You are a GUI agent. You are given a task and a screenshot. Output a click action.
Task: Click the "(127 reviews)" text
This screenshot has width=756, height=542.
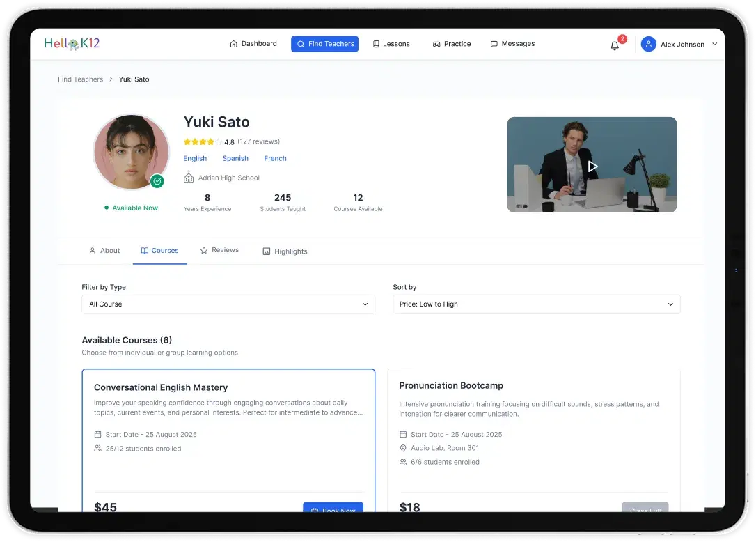coord(258,141)
